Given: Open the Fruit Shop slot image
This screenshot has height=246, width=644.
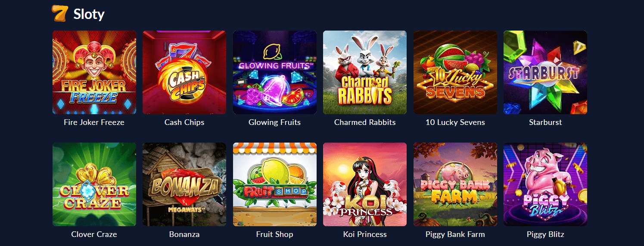Looking at the screenshot, I should coord(275,184).
